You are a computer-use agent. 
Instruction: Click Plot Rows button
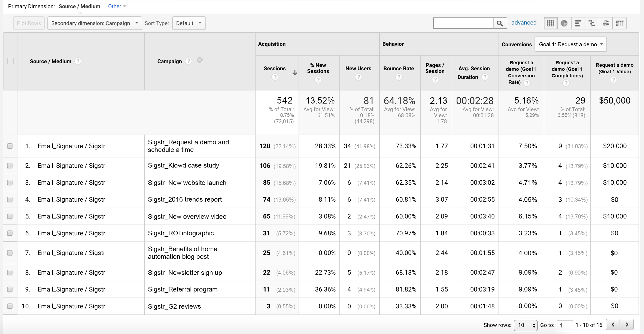point(29,23)
